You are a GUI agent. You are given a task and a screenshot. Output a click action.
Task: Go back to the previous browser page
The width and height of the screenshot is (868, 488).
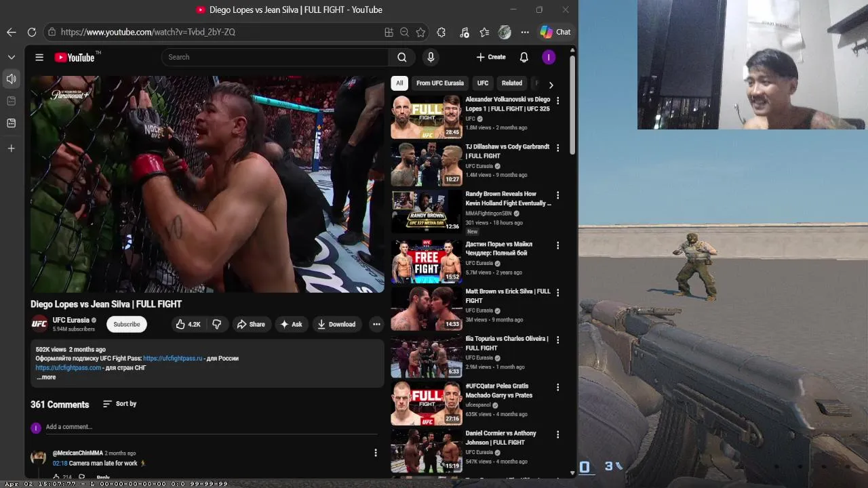pyautogui.click(x=12, y=32)
